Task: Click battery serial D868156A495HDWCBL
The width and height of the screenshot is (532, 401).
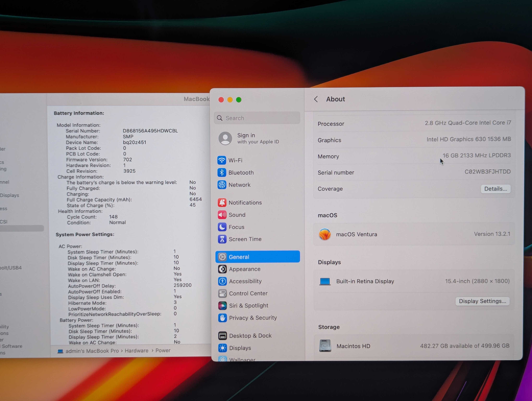Action: [150, 131]
